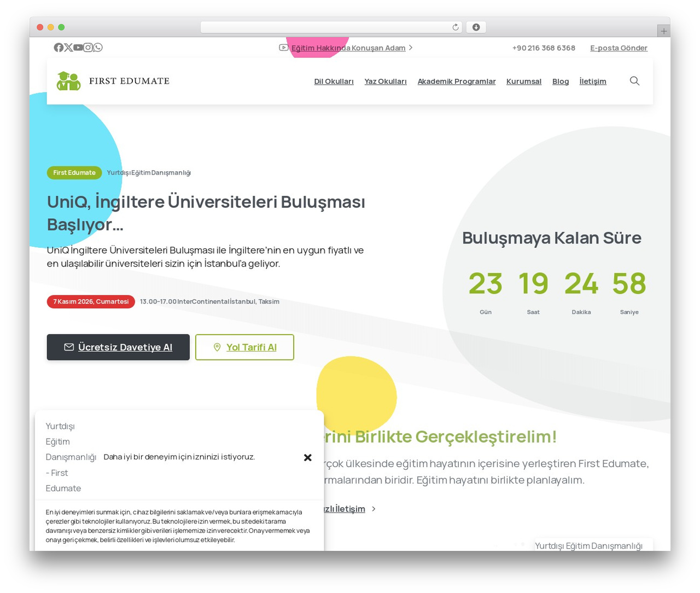Click the Daha iyi bir deneyim consent title
This screenshot has height=593, width=700.
click(179, 457)
